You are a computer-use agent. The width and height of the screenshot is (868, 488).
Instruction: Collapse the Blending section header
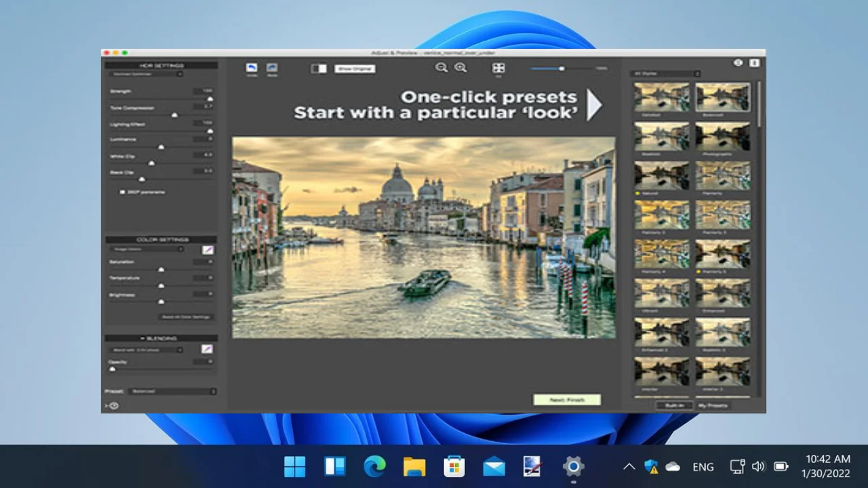(x=161, y=338)
